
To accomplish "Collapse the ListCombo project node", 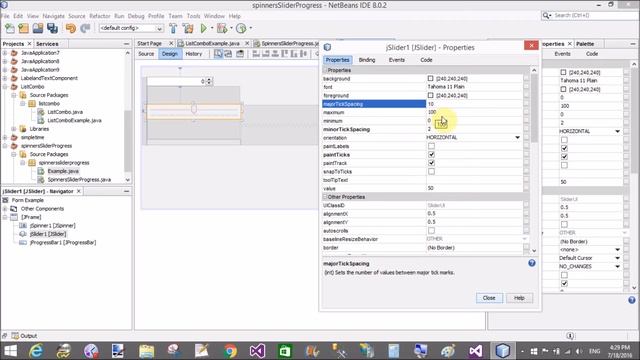I will (x=5, y=87).
